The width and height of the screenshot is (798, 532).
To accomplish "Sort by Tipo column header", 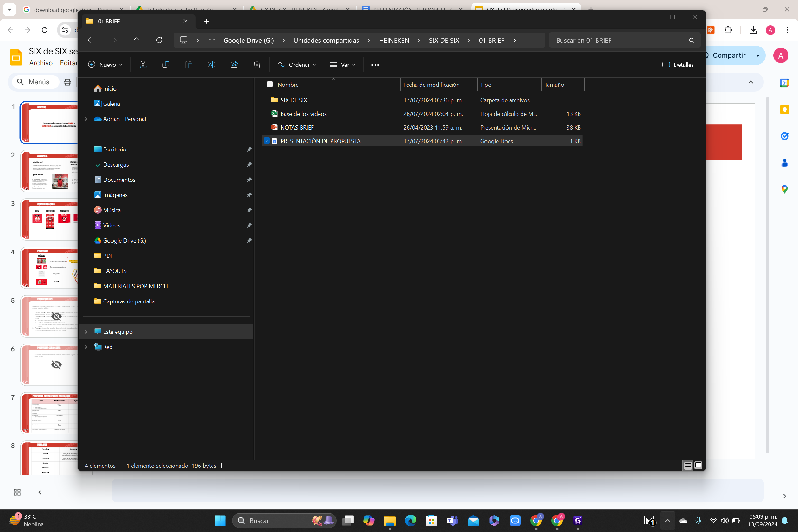I will coord(509,85).
